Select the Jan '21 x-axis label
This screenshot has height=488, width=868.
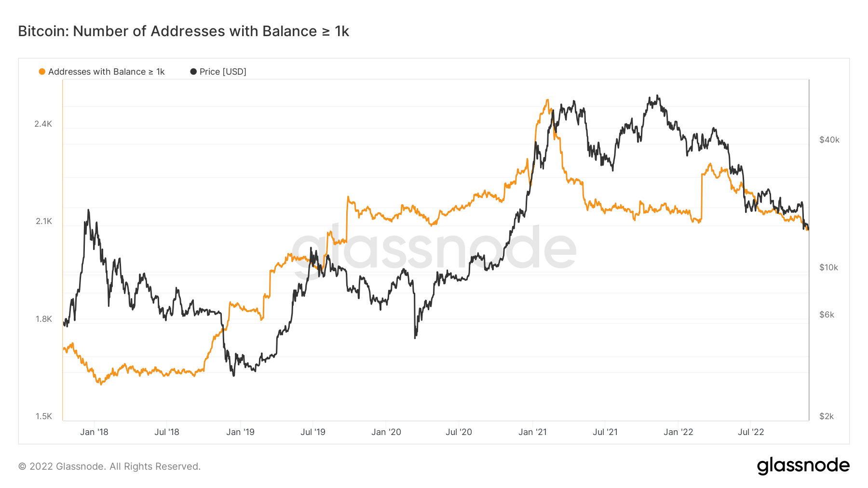point(532,432)
